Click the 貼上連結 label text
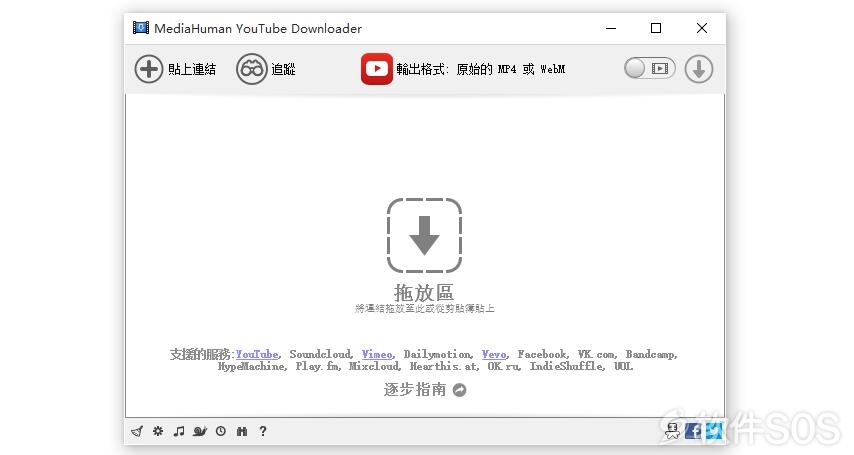This screenshot has width=854, height=455. pyautogui.click(x=192, y=69)
